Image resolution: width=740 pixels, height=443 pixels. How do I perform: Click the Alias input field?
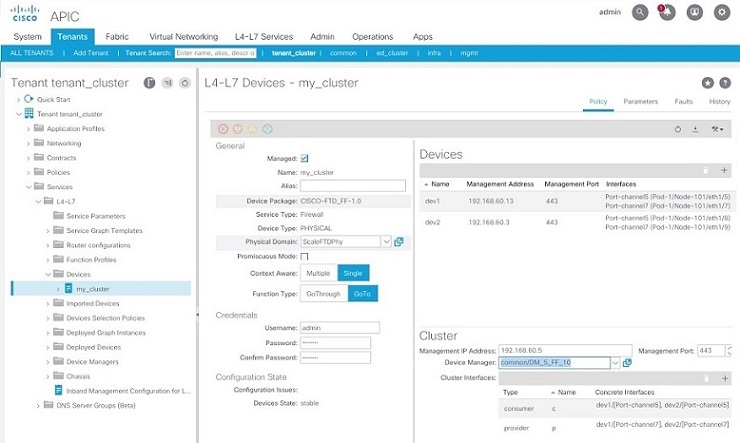click(x=353, y=186)
